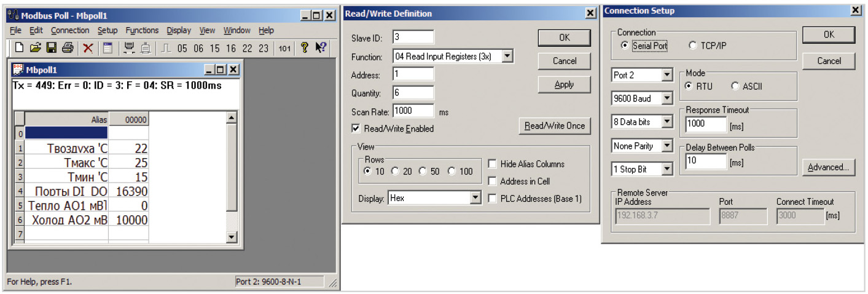Click the yellow question mark help icon
The image size is (868, 294).
(x=304, y=48)
